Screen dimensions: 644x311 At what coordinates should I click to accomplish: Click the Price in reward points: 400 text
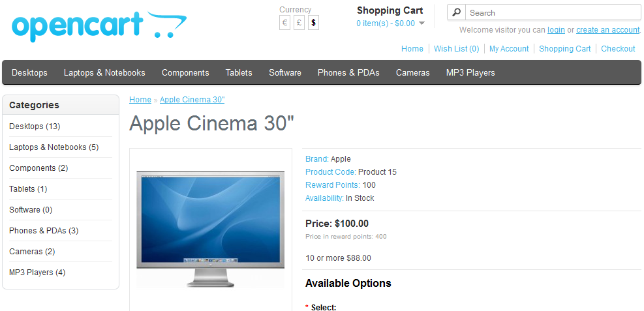tap(346, 236)
